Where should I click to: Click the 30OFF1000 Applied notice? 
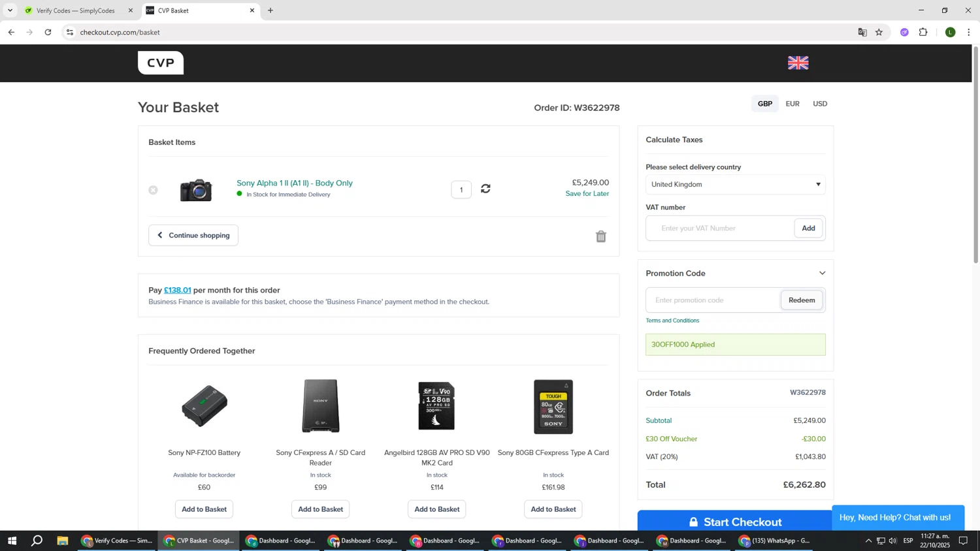point(736,345)
